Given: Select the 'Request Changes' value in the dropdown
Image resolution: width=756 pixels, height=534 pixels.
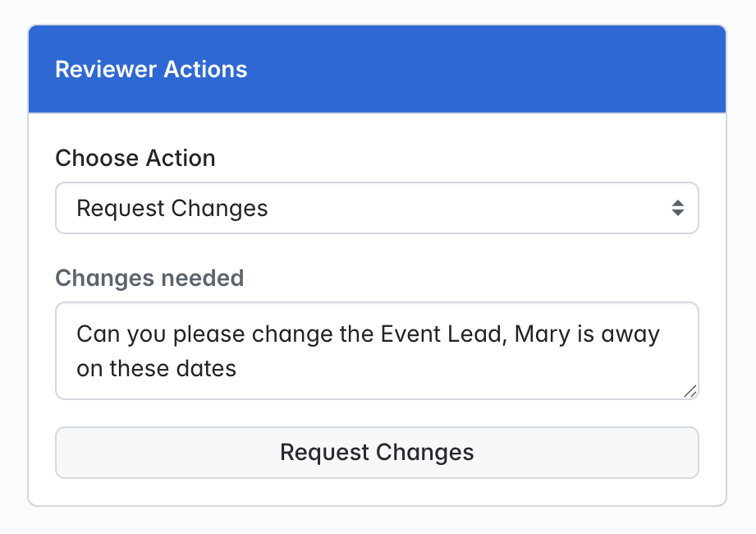Looking at the screenshot, I should pyautogui.click(x=172, y=209).
